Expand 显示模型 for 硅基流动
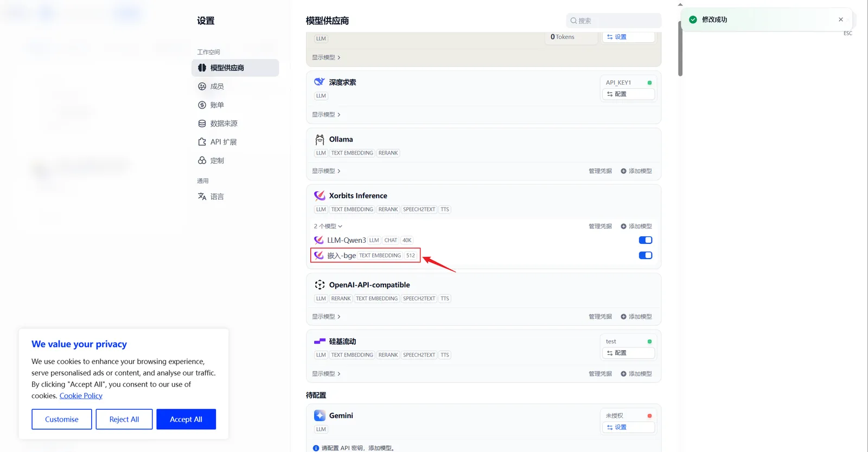The width and height of the screenshot is (868, 452). coord(326,374)
